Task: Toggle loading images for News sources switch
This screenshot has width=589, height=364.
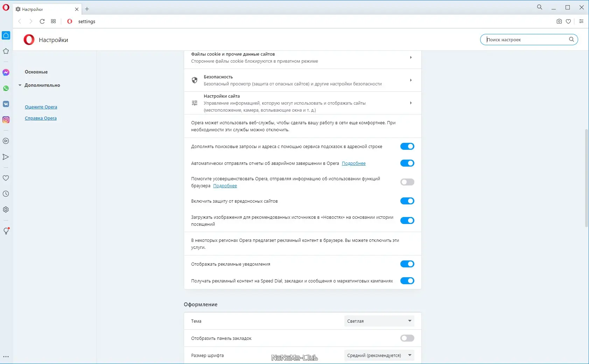Action: [x=407, y=220]
